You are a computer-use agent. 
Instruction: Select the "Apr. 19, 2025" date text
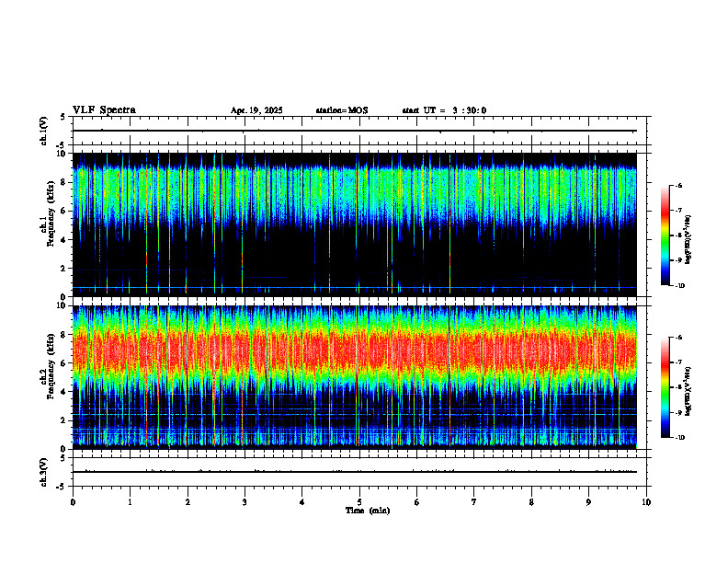coord(256,110)
